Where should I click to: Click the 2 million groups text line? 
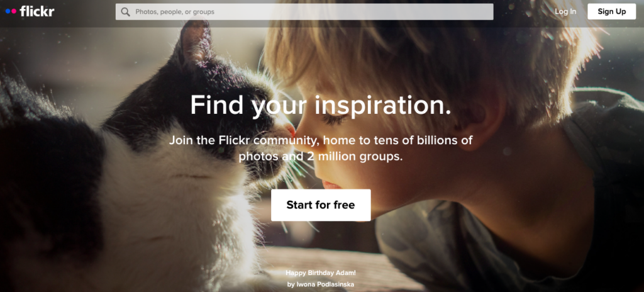click(x=321, y=156)
